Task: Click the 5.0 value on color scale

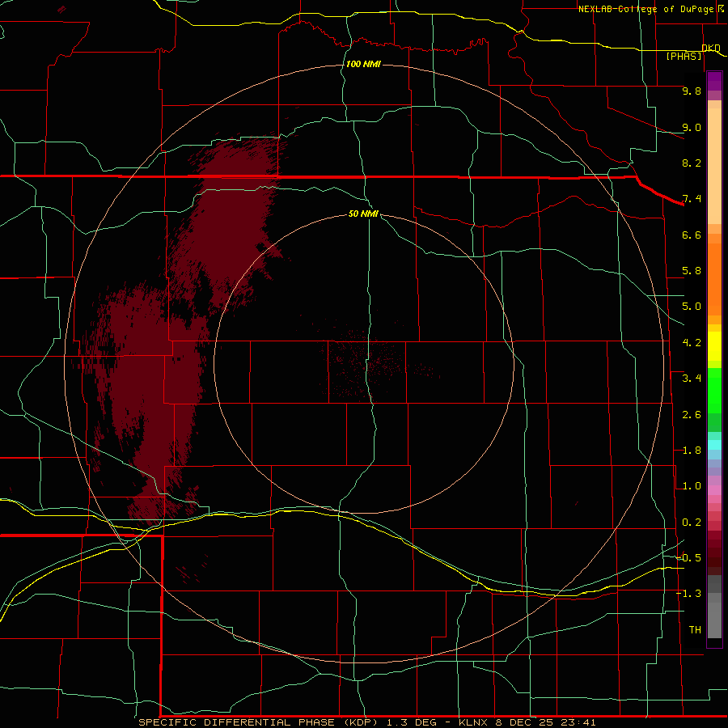Action: point(692,307)
